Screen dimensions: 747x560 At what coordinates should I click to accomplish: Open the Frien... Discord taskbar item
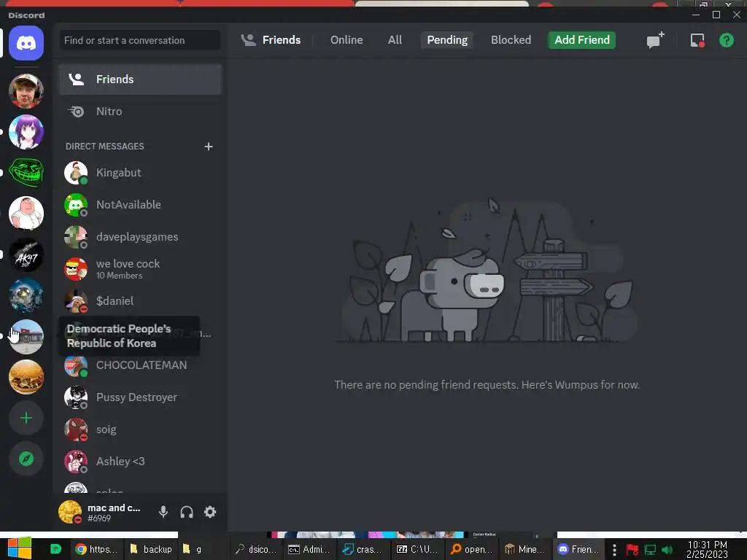point(579,549)
